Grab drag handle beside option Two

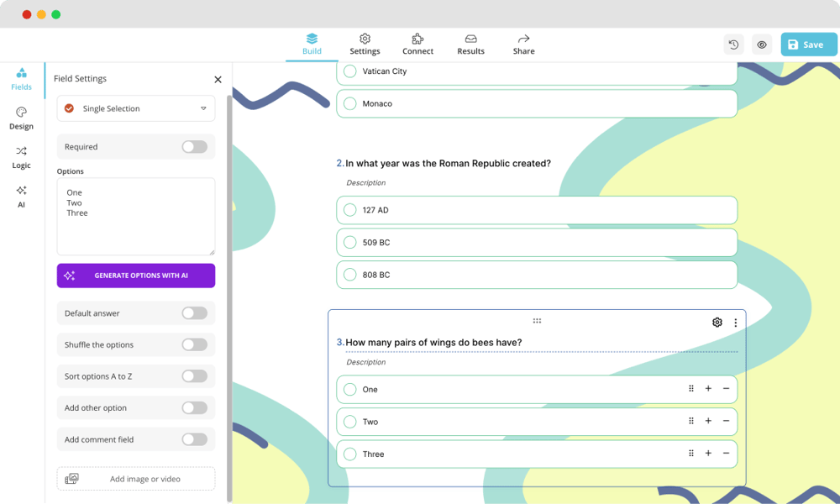click(691, 421)
